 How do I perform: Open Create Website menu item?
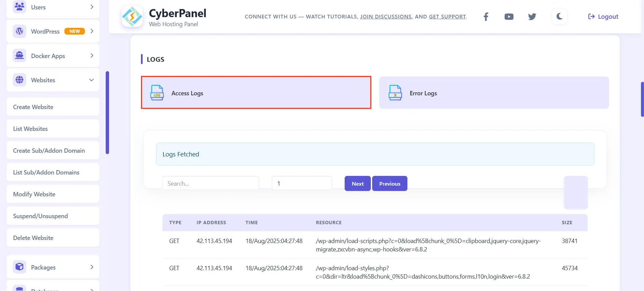coord(53,107)
